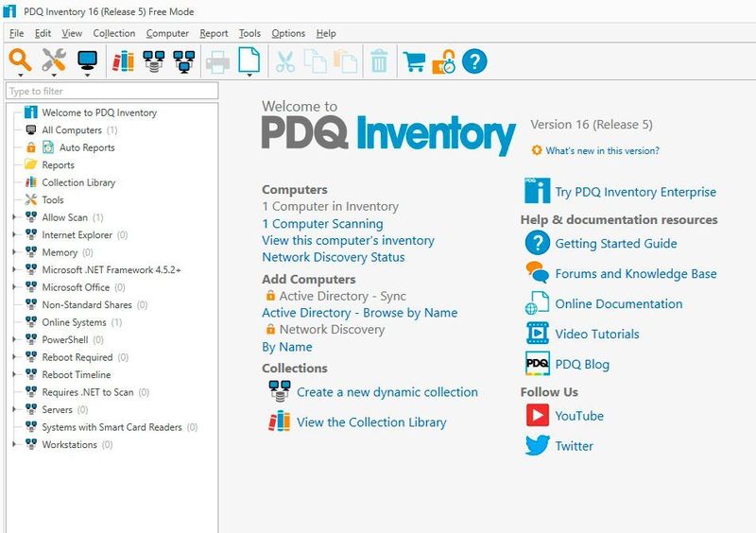Click 1 Computer Scanning link
The image size is (756, 533).
coord(322,224)
